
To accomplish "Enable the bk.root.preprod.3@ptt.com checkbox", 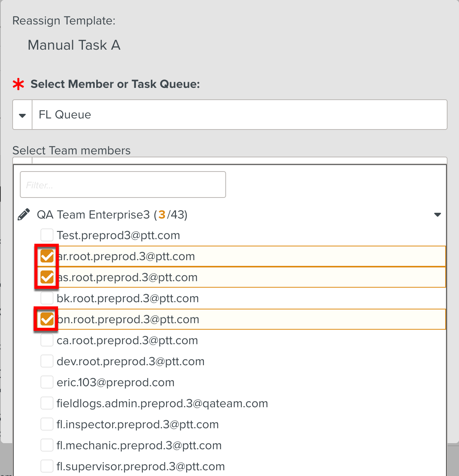I will pyautogui.click(x=47, y=298).
